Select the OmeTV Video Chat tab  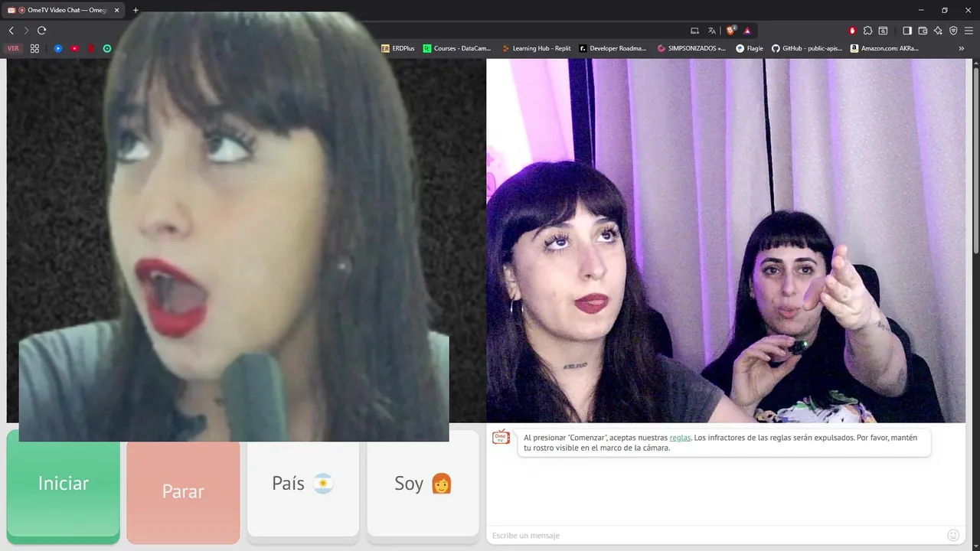[64, 10]
